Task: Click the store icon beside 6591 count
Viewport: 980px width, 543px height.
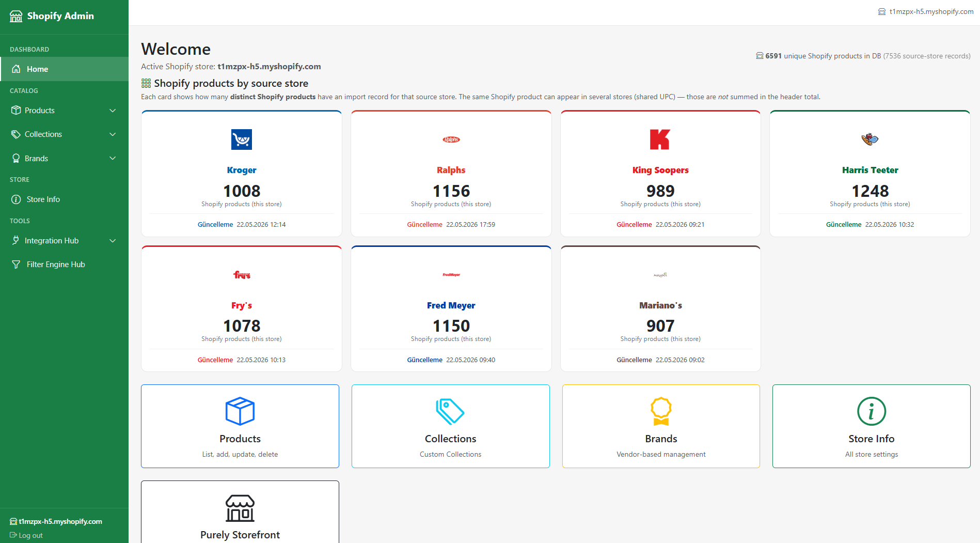Action: (760, 56)
